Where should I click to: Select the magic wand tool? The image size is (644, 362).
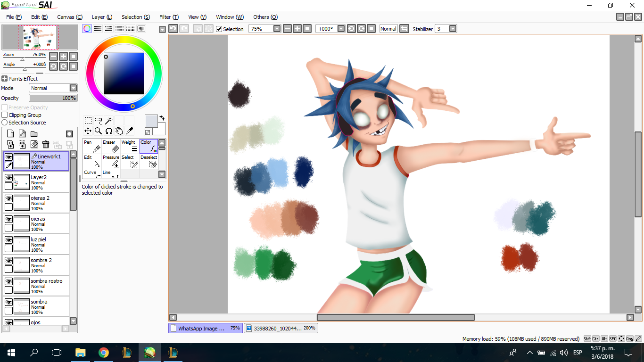click(x=108, y=121)
